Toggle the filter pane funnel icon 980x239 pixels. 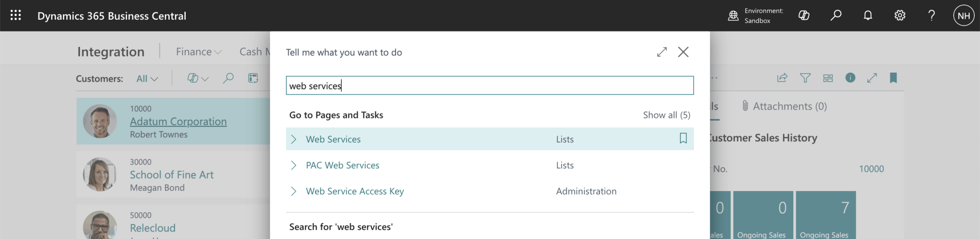coord(805,78)
